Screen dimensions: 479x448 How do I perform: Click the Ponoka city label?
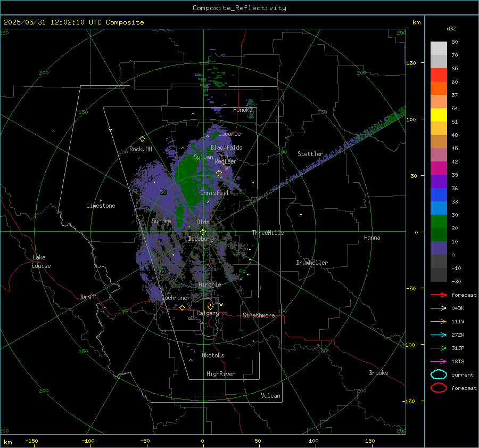[243, 110]
